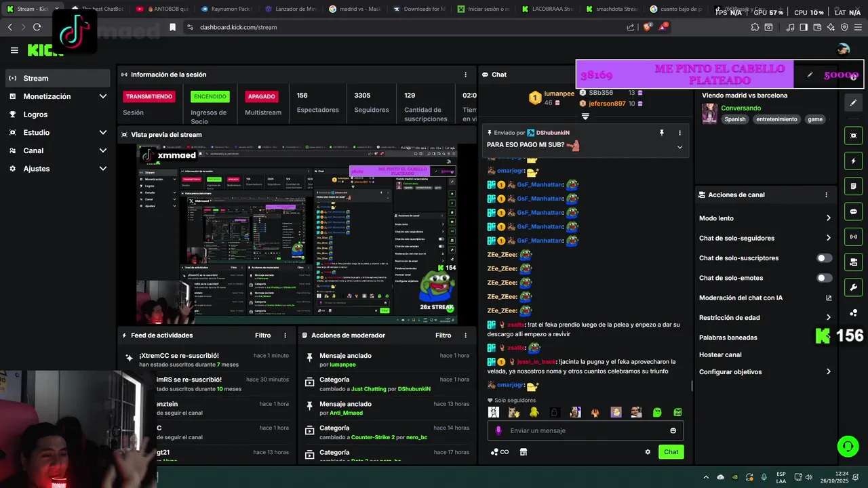Image resolution: width=868 pixels, height=488 pixels.
Task: Open Acciones de canal options menu
Action: click(x=826, y=195)
